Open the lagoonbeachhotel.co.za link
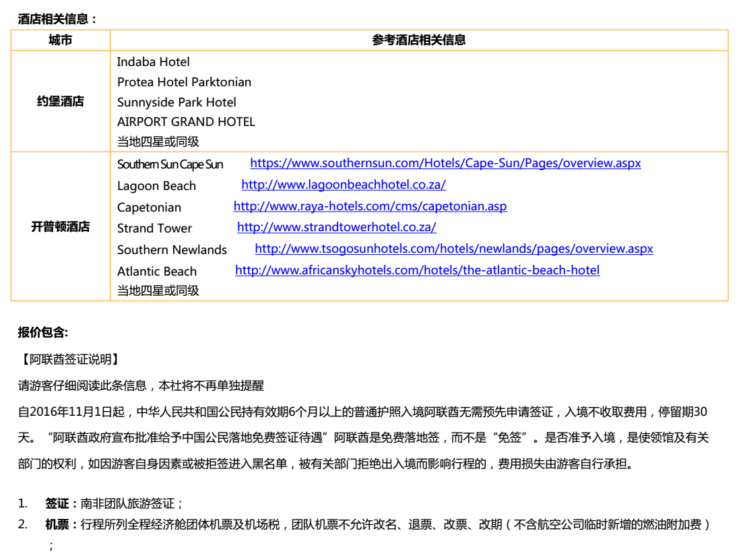 [344, 185]
